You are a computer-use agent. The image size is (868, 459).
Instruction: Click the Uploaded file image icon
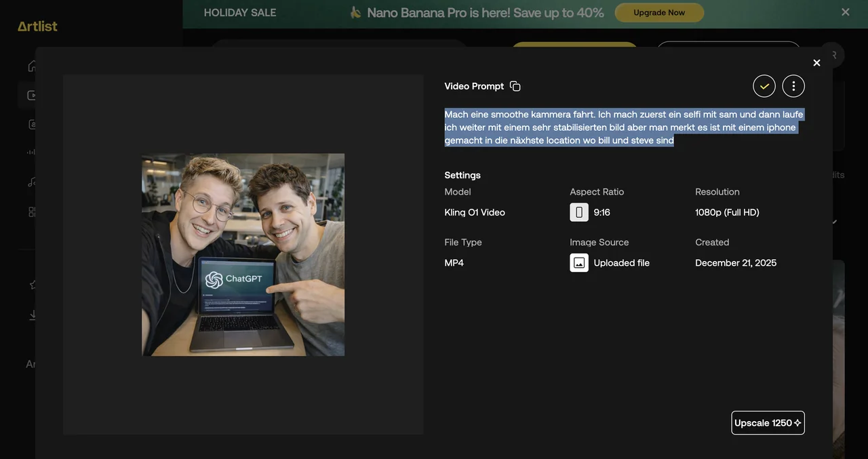pos(579,262)
